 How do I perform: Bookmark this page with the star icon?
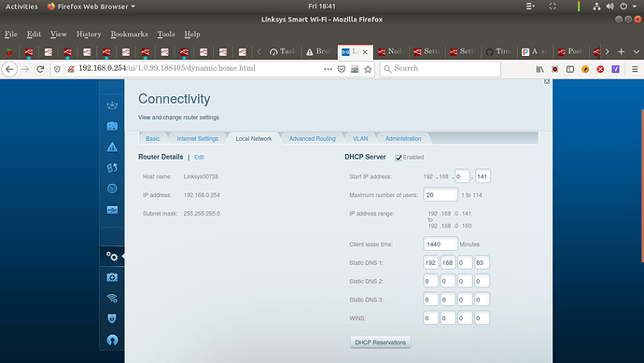pos(368,69)
